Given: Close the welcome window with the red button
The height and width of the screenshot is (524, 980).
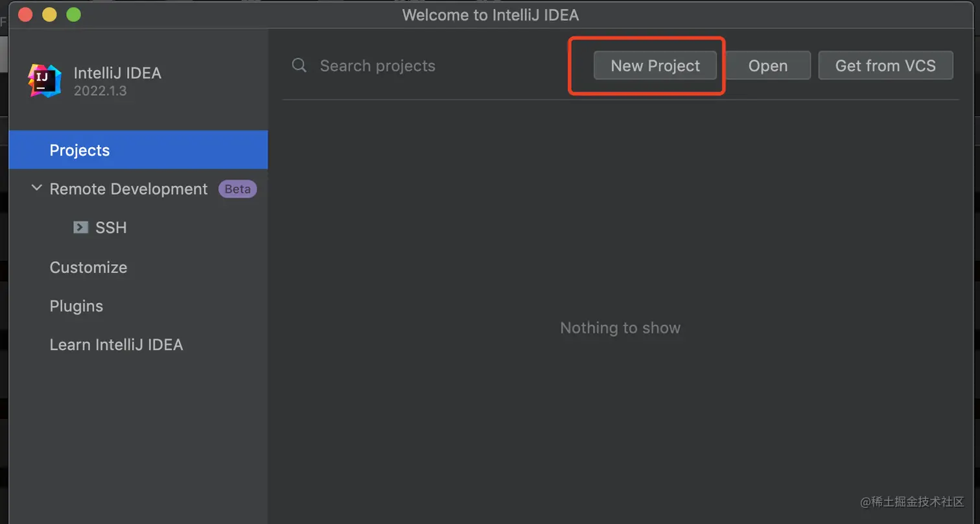Looking at the screenshot, I should pyautogui.click(x=26, y=14).
